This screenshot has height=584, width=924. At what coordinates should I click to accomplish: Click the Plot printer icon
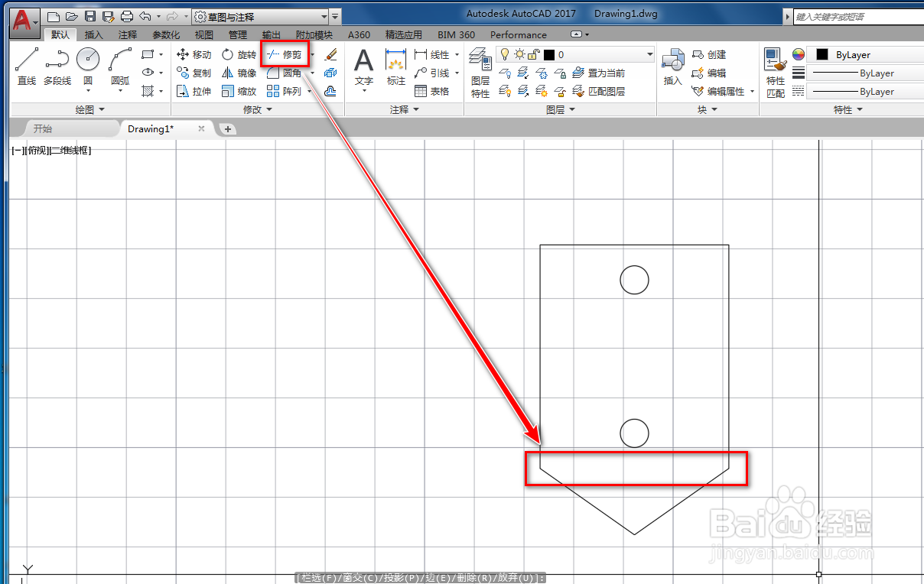pyautogui.click(x=127, y=16)
